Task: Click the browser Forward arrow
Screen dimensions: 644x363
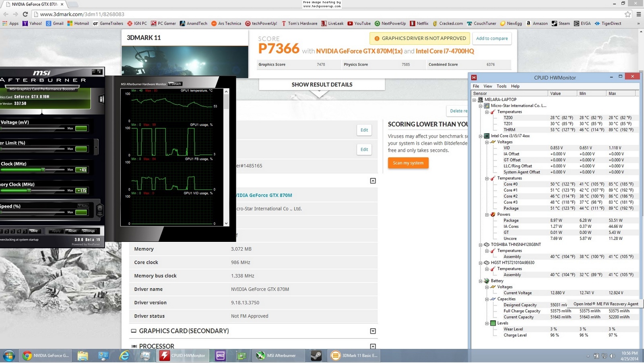Action: coord(15,14)
